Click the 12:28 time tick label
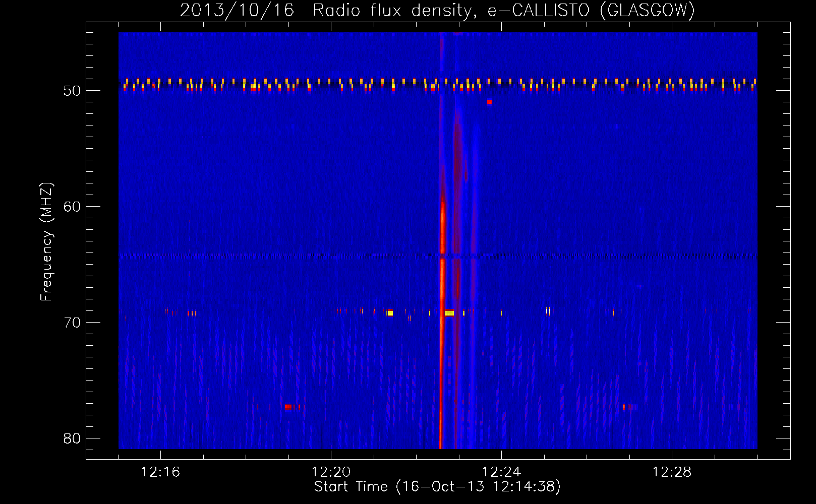816x504 pixels. click(672, 472)
